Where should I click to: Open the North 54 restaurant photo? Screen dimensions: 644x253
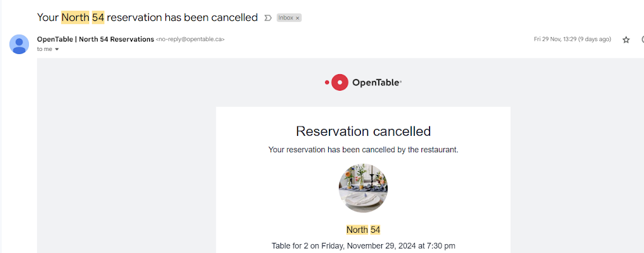[x=363, y=188]
